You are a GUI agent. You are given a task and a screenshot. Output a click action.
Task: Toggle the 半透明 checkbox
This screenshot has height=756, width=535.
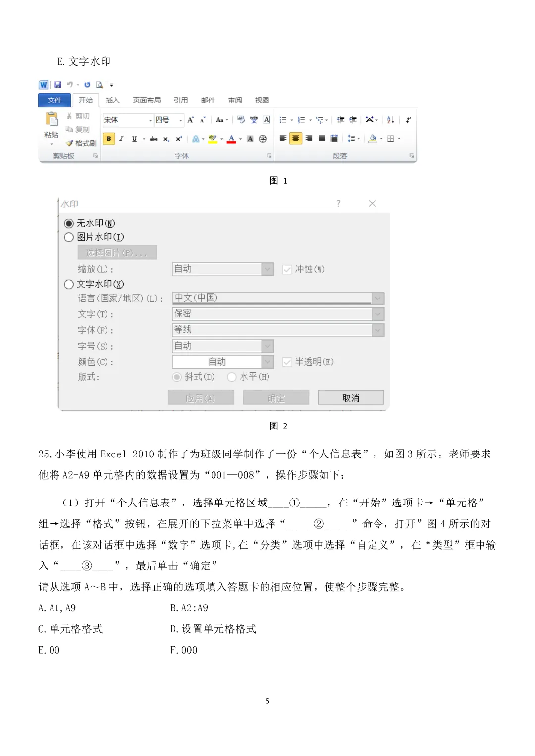click(x=286, y=361)
